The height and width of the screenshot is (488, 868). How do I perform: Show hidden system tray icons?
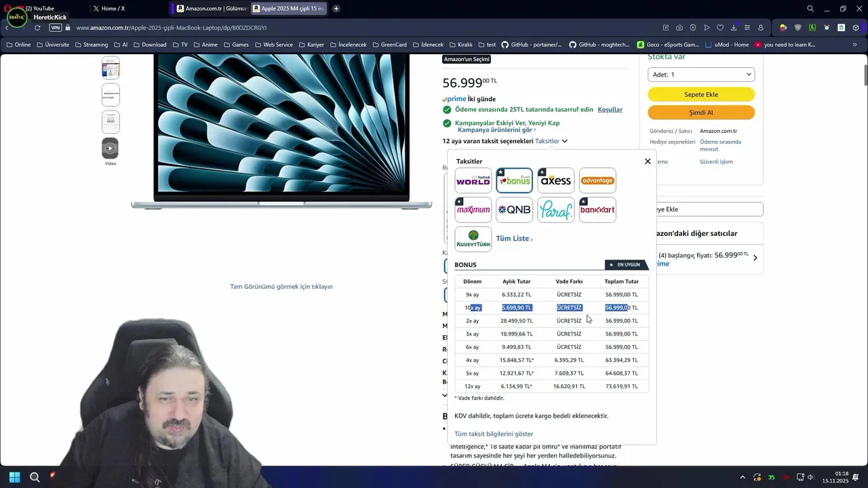[x=743, y=478]
